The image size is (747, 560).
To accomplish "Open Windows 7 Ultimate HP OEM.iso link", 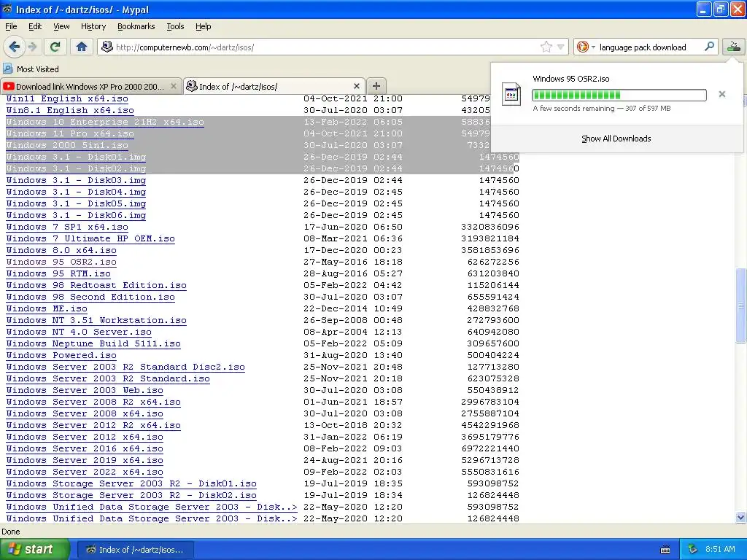I will pyautogui.click(x=90, y=239).
